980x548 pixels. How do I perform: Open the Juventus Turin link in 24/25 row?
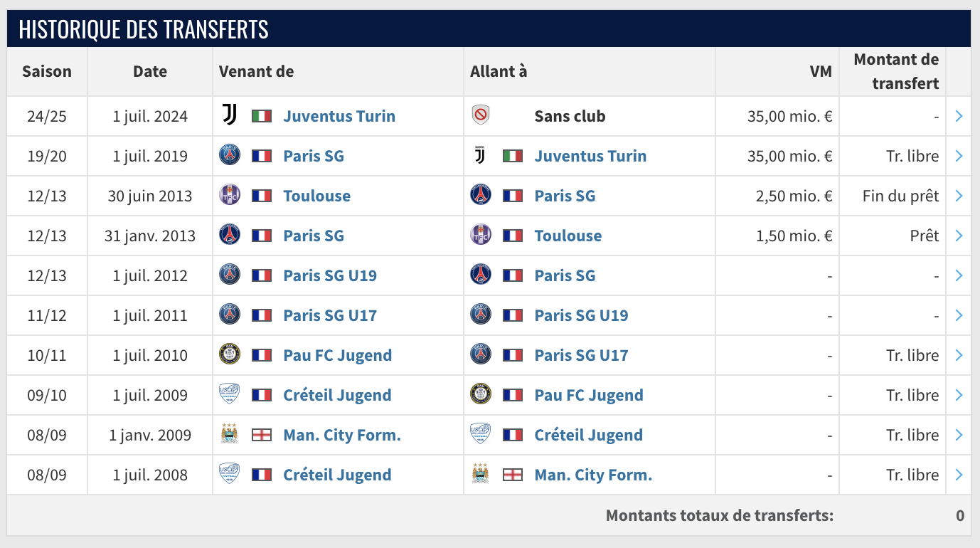coord(339,116)
